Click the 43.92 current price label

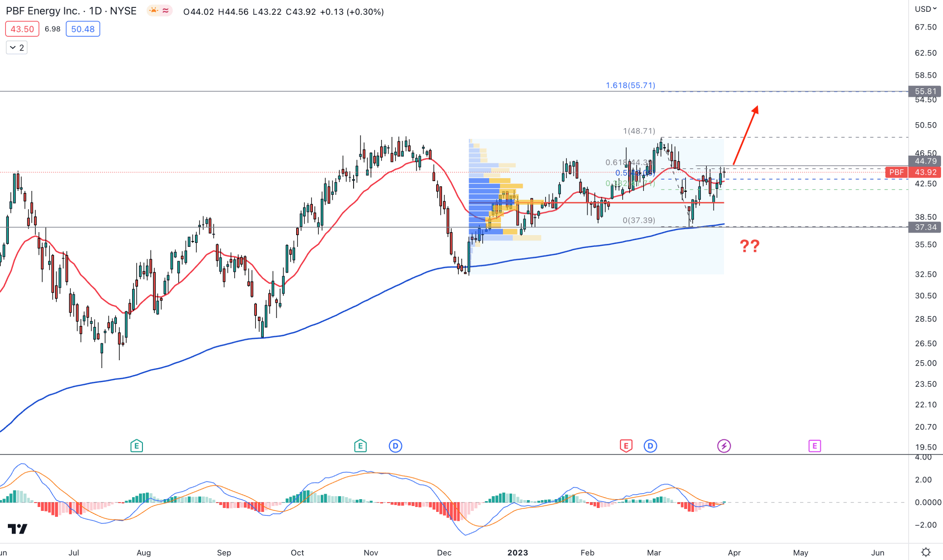coord(925,172)
